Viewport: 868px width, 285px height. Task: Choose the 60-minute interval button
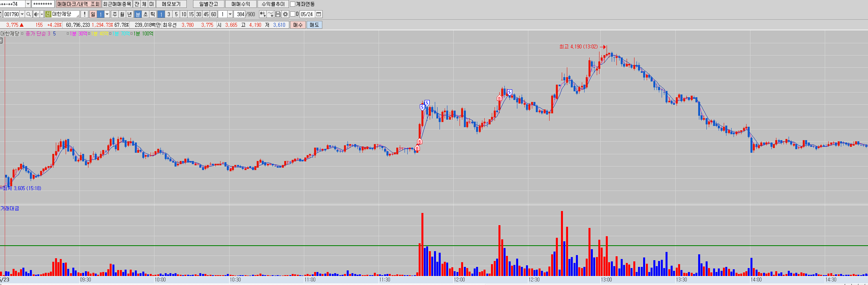213,14
